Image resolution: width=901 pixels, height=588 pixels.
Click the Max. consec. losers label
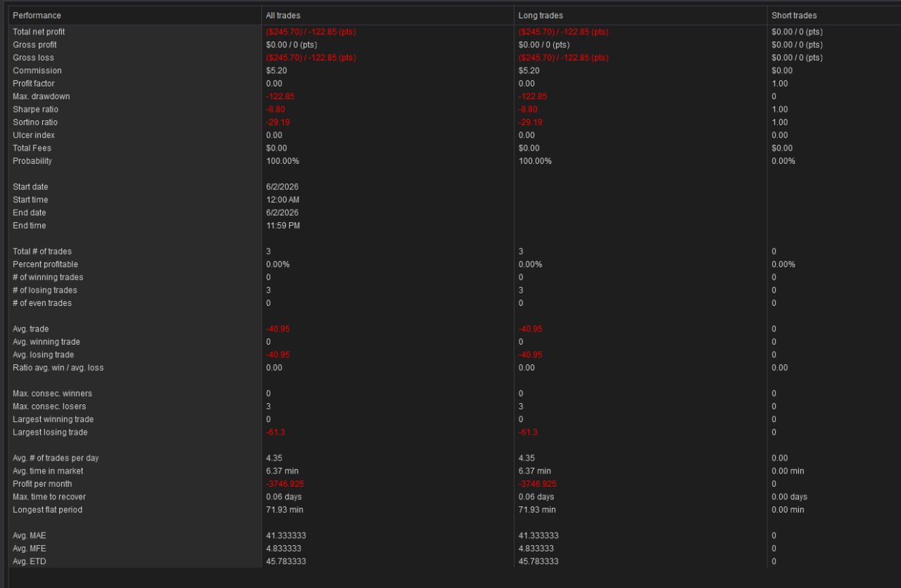click(49, 407)
